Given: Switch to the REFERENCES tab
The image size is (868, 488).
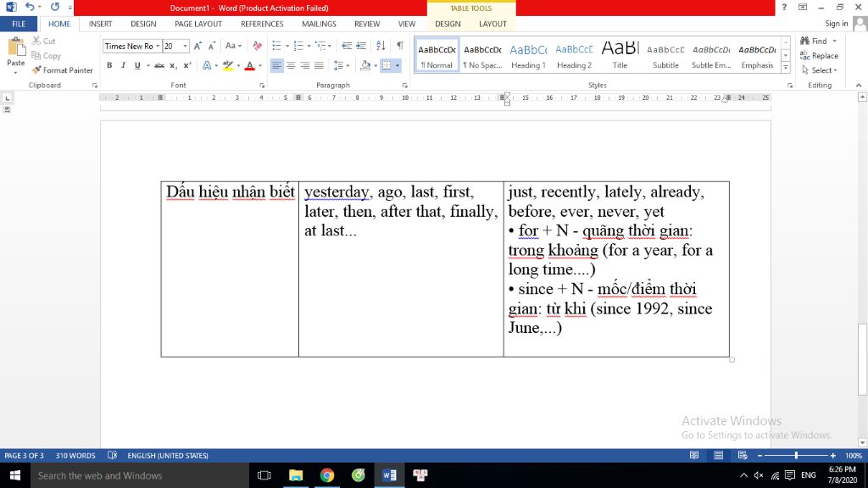Looking at the screenshot, I should [x=262, y=24].
